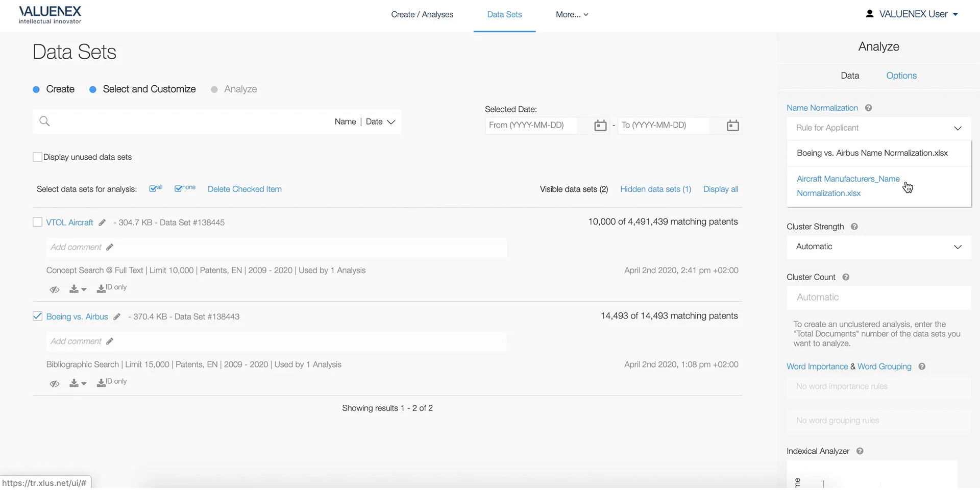Go to the Create step

click(60, 89)
